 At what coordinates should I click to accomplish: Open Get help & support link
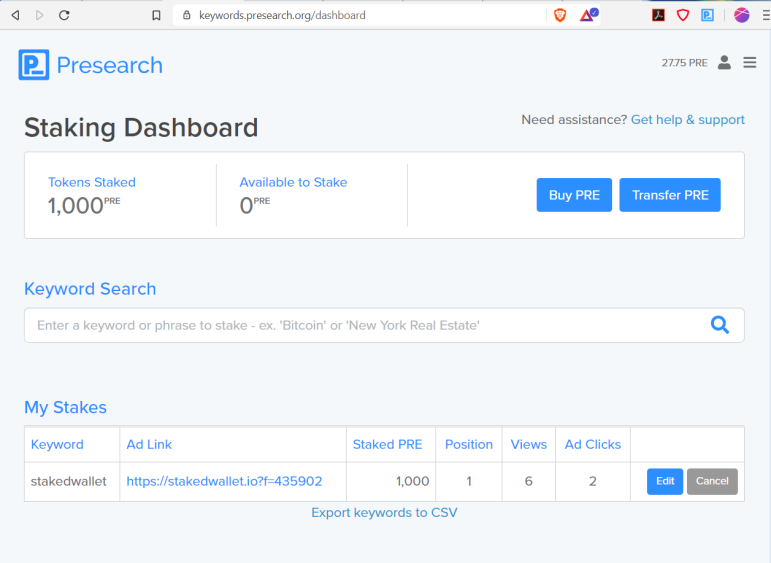pos(687,120)
